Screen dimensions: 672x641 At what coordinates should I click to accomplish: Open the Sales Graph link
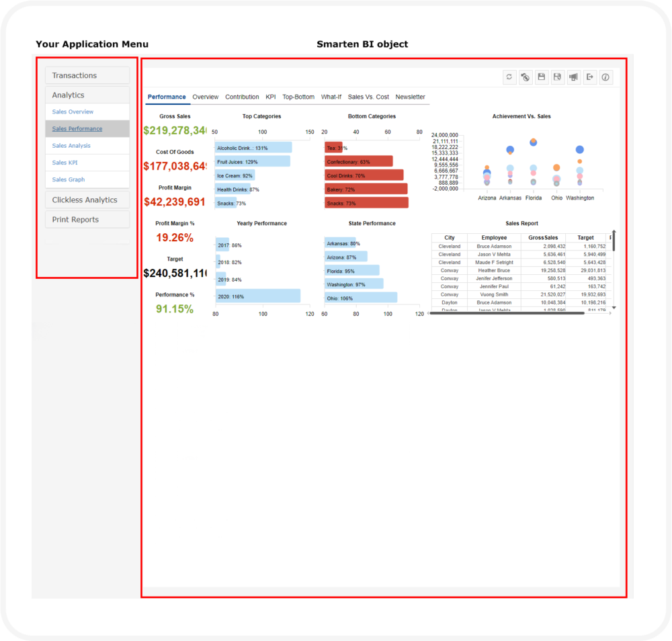click(x=69, y=179)
